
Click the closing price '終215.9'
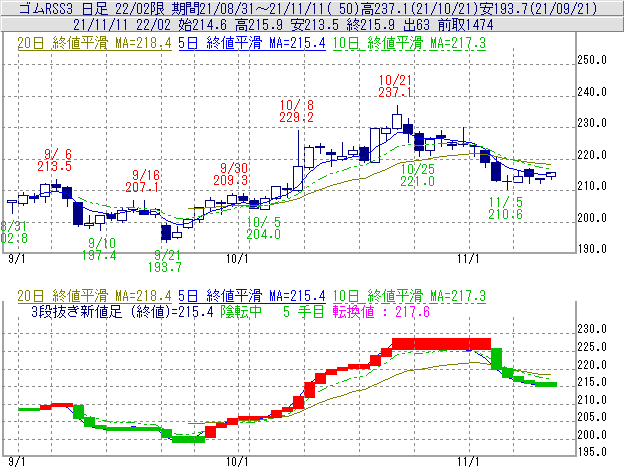[x=370, y=25]
